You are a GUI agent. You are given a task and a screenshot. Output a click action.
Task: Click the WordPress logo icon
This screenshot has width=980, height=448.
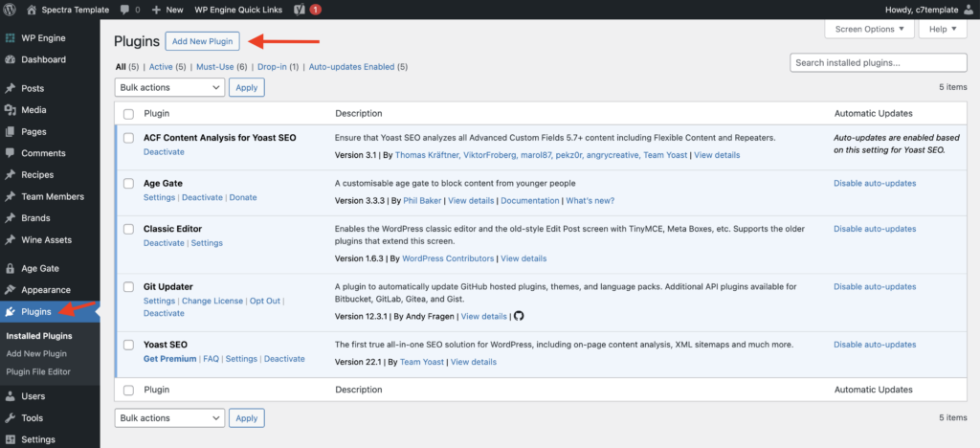point(10,10)
